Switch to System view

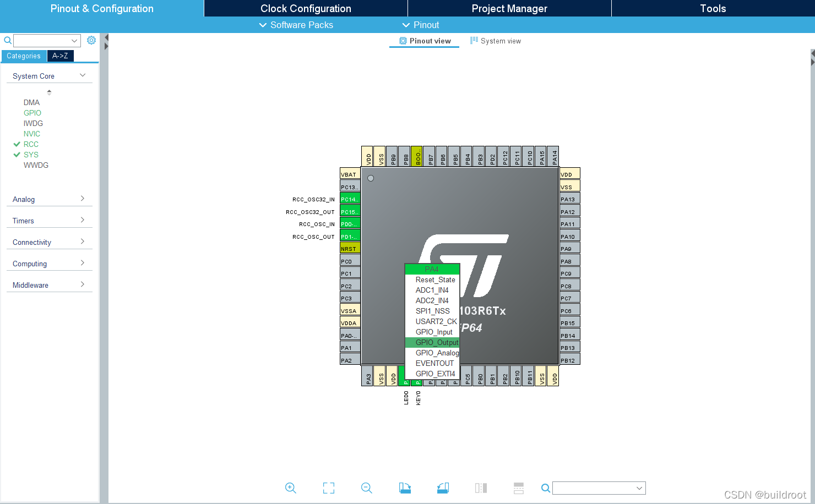pyautogui.click(x=496, y=41)
